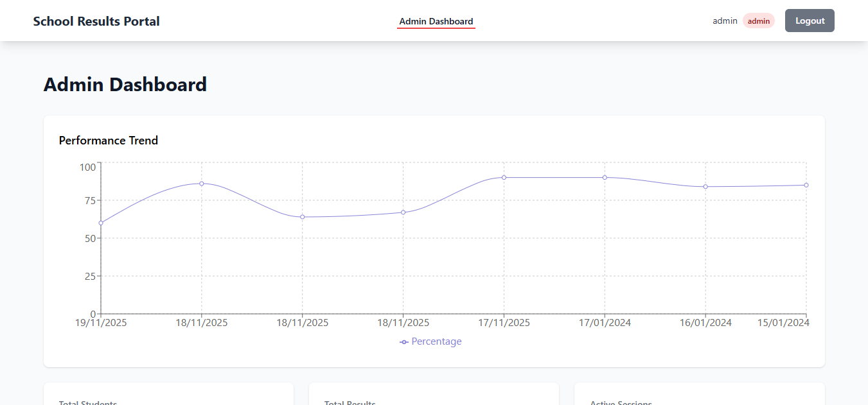The width and height of the screenshot is (868, 405).
Task: Select the 15/01/2024 data point on chart
Action: pos(806,185)
